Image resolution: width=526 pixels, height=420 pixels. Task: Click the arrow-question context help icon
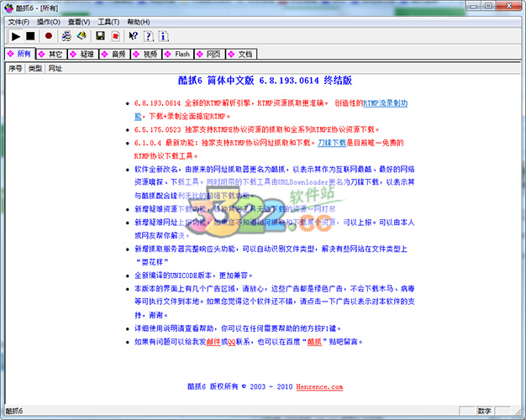click(133, 36)
